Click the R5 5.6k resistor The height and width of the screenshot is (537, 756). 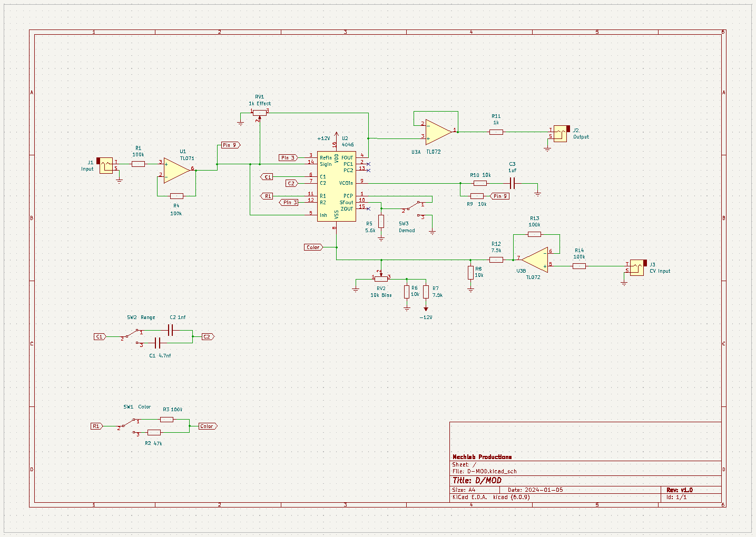tap(381, 221)
